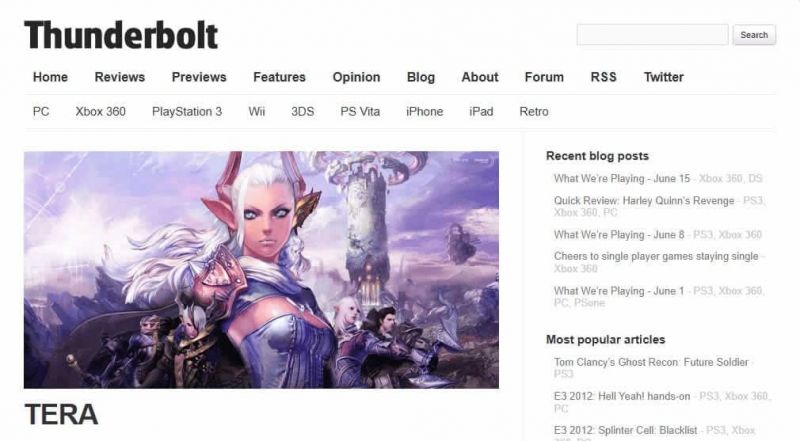Viewport: 800px width, 441px height.
Task: Open Tom Clancy's Ghost Recon: Future Soldier article
Action: pyautogui.click(x=651, y=362)
